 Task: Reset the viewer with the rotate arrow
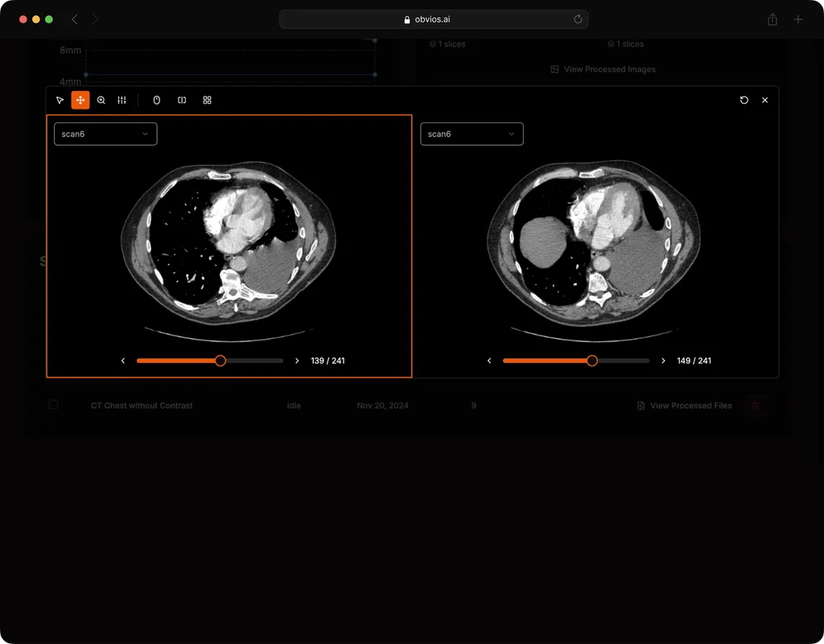coord(744,101)
